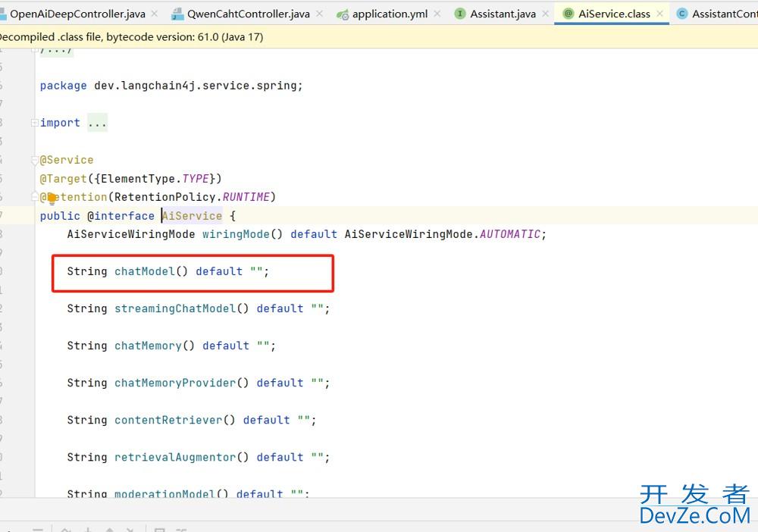Click the @Service annotation
758x532 pixels.
click(x=67, y=160)
